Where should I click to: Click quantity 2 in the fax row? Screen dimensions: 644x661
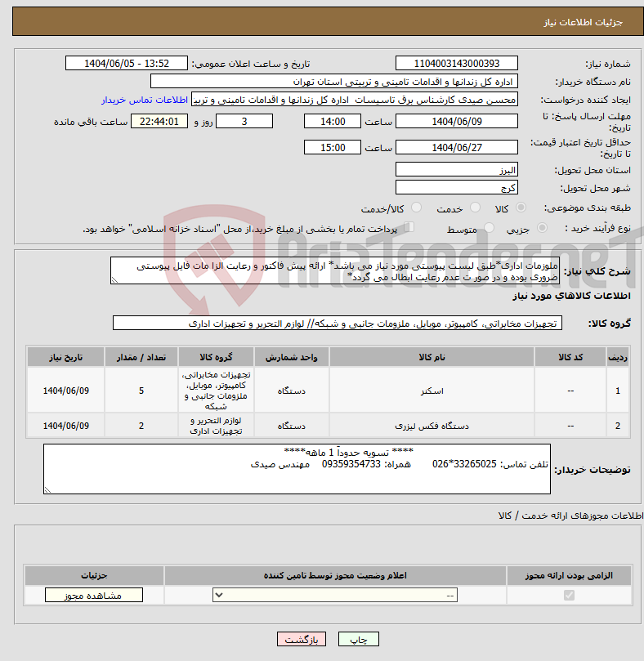click(x=141, y=426)
